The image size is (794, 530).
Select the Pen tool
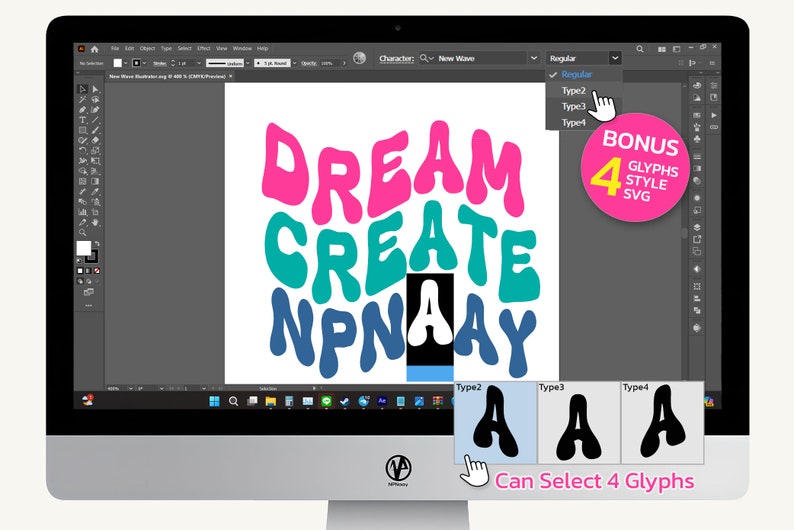(83, 110)
